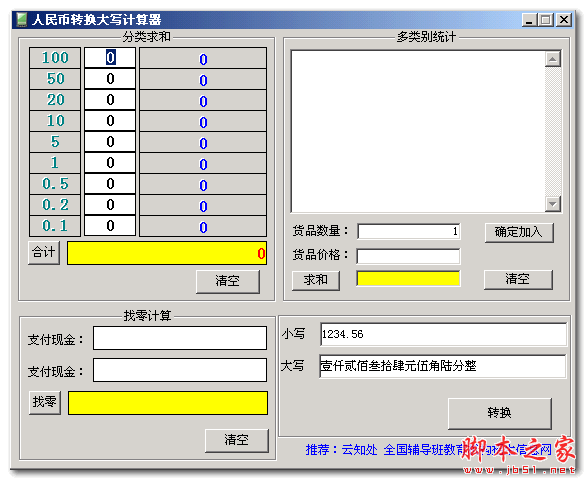
Task: Click 清空 in the 找零计算 panel
Action: 237,440
